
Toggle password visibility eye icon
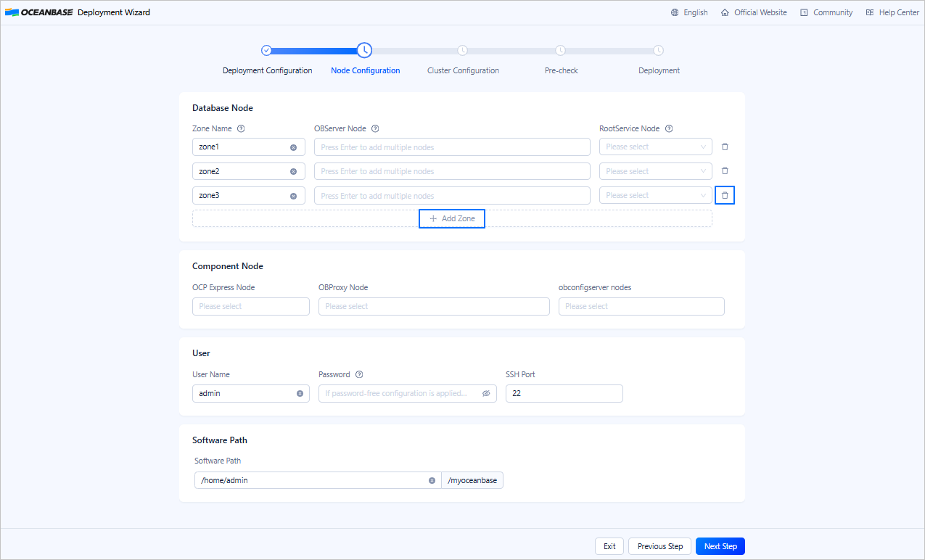pos(486,393)
